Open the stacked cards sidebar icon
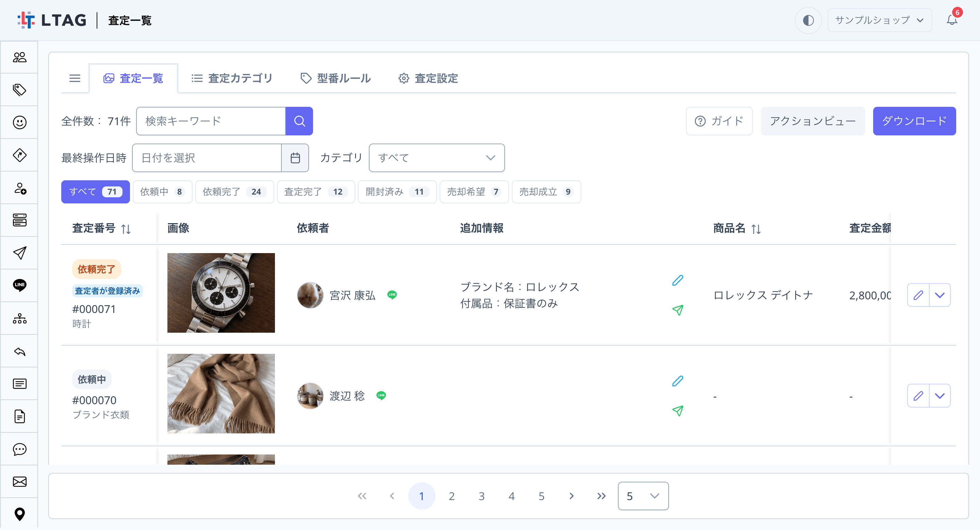This screenshot has height=530, width=980. point(19,220)
